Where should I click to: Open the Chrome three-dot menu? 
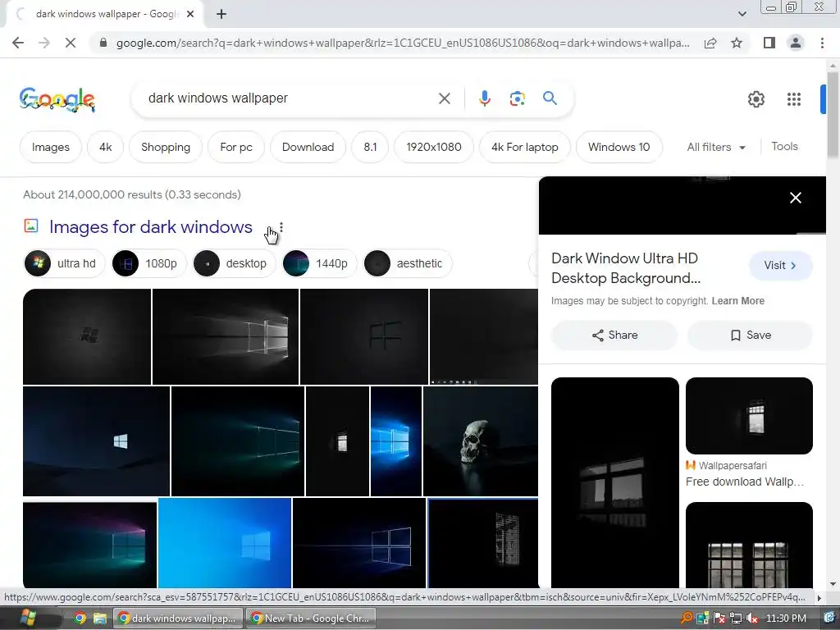[822, 43]
